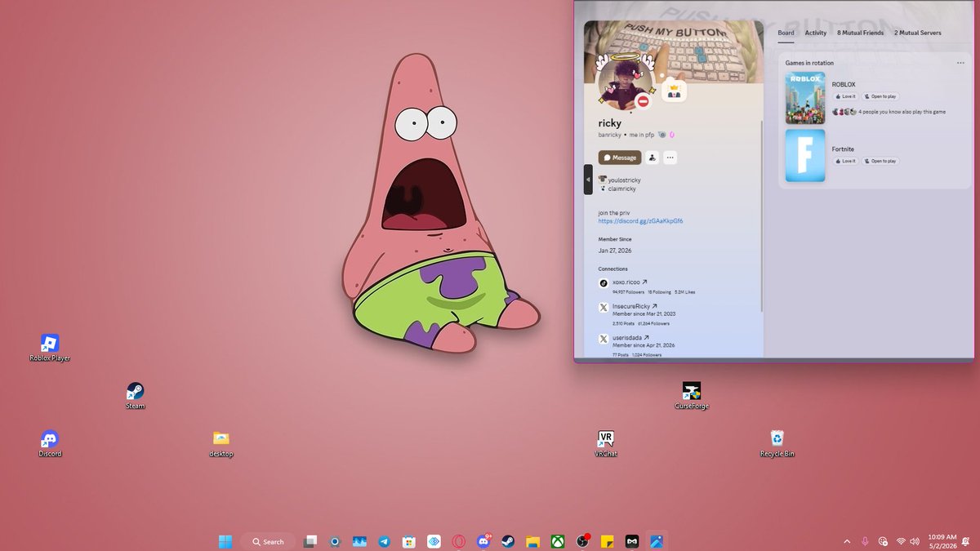Screen dimensions: 980x551
Task: Click the microphone icon in system tray
Action: tap(865, 541)
